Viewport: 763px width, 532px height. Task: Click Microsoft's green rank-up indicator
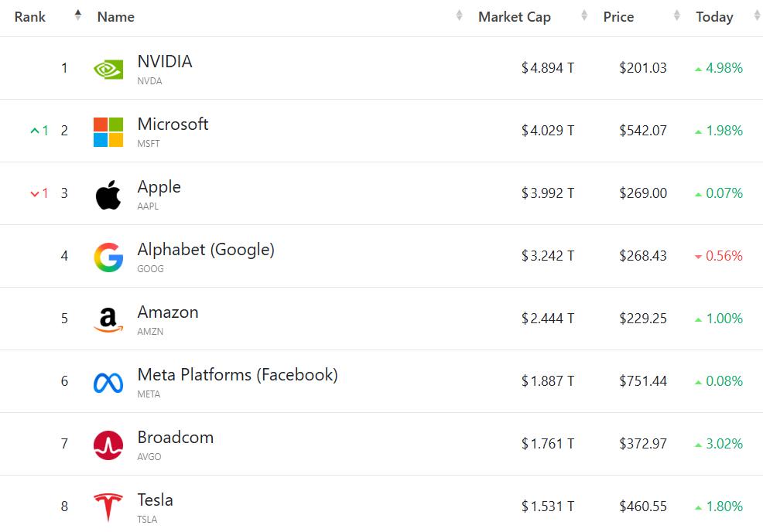[39, 131]
